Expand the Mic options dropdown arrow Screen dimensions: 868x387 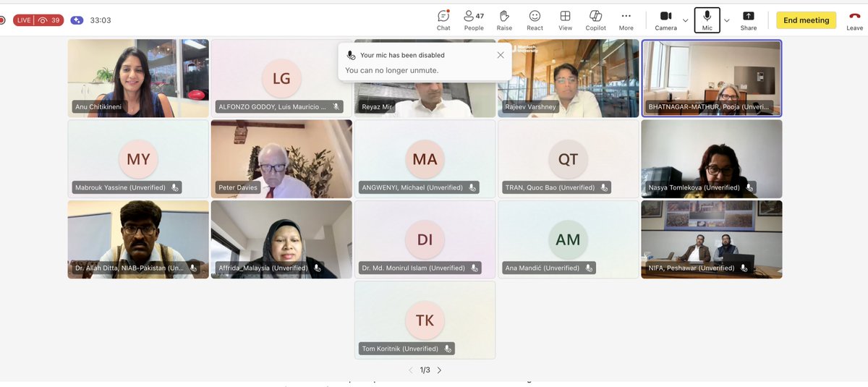(727, 20)
